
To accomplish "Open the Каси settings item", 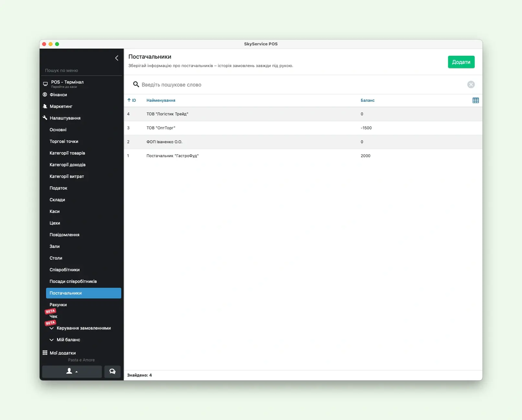I will click(54, 211).
